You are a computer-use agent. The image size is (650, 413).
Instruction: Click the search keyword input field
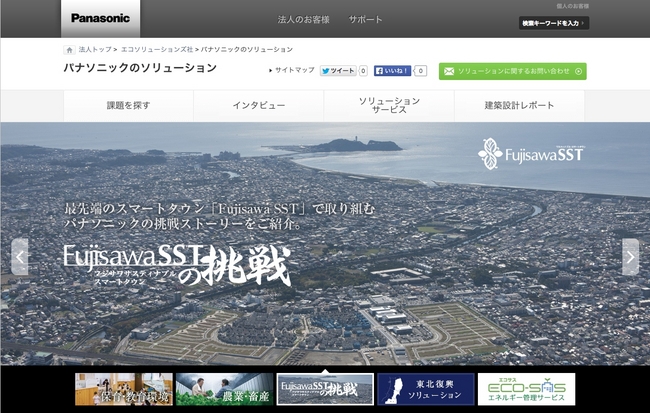click(x=553, y=23)
